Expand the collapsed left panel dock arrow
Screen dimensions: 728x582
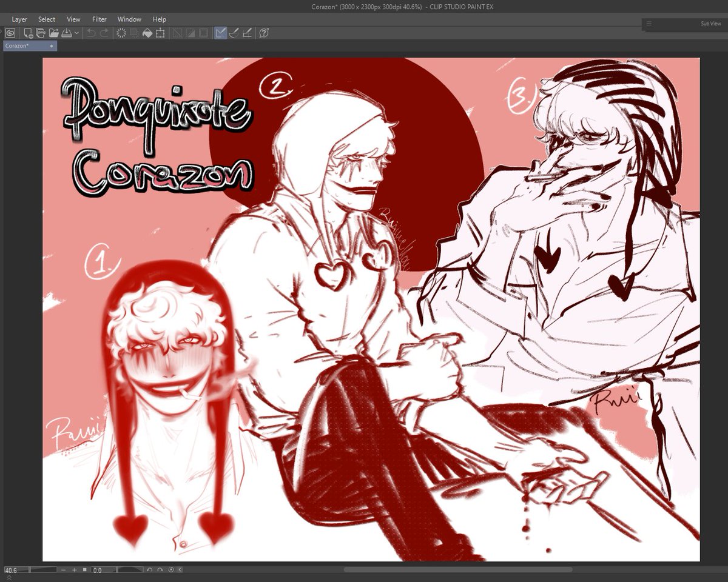[1, 33]
